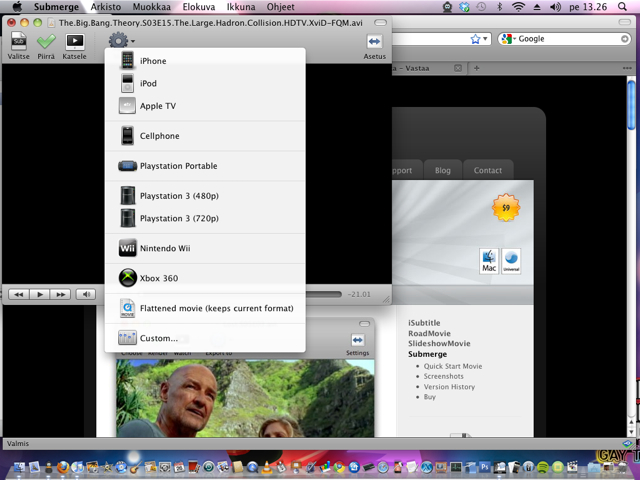Open the Screenshots link

(443, 376)
